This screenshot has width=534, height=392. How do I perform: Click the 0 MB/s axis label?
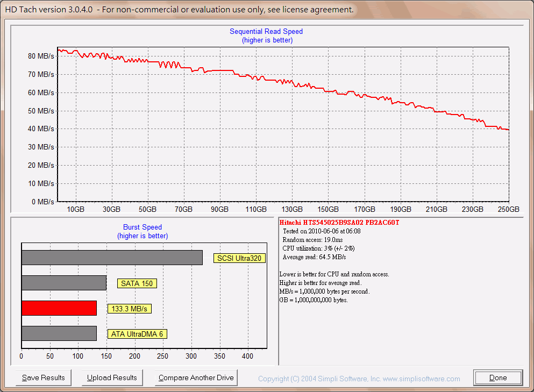click(43, 202)
